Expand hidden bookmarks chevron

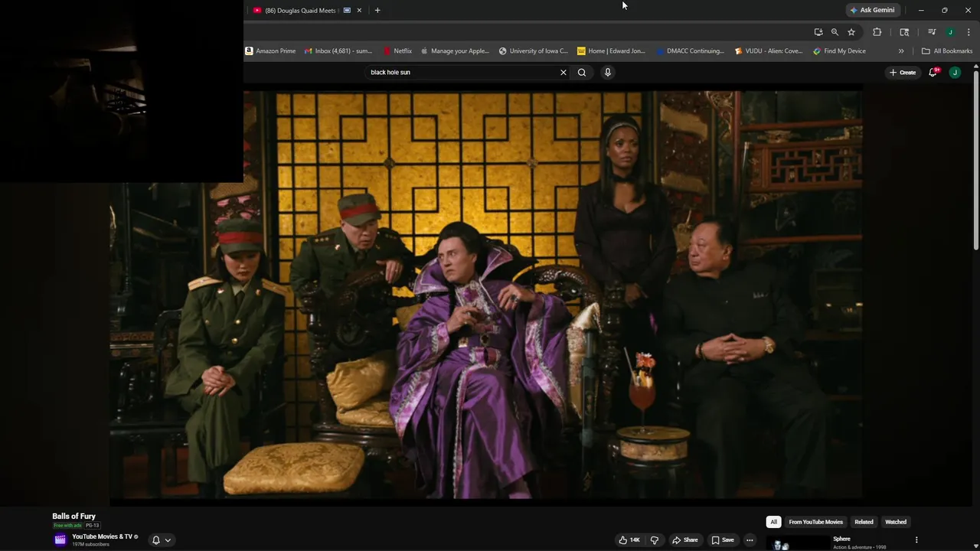(x=901, y=51)
